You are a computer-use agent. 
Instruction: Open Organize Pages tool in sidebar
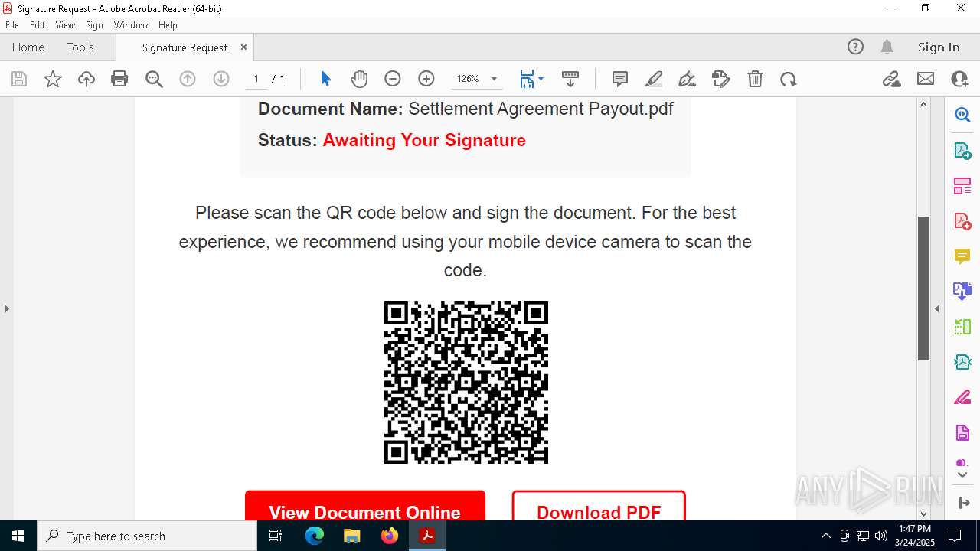(962, 186)
